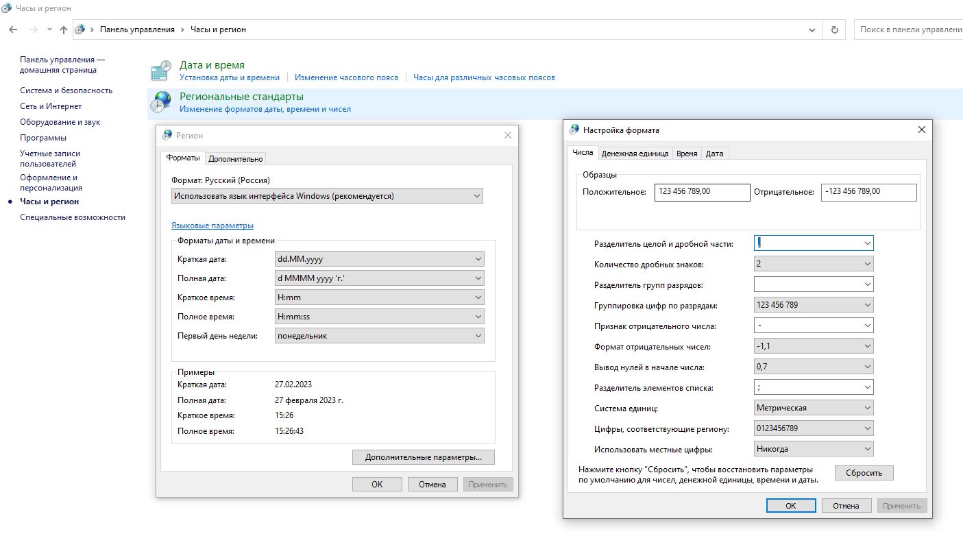
Task: Switch to the Форматы tab
Action: [183, 158]
